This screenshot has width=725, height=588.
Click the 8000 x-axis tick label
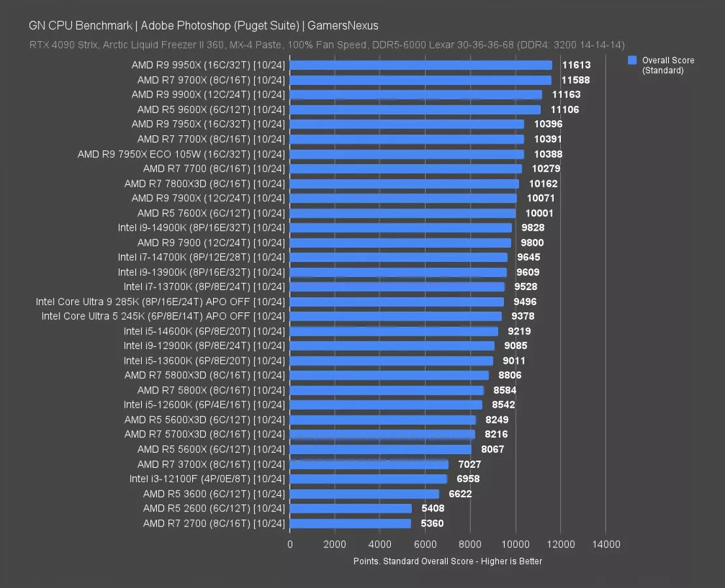pyautogui.click(x=470, y=544)
